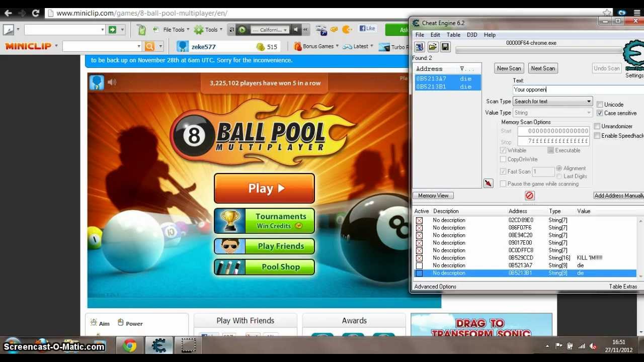Screen dimensions: 644x362
Task: Open the Scan Type dropdown
Action: (552, 102)
